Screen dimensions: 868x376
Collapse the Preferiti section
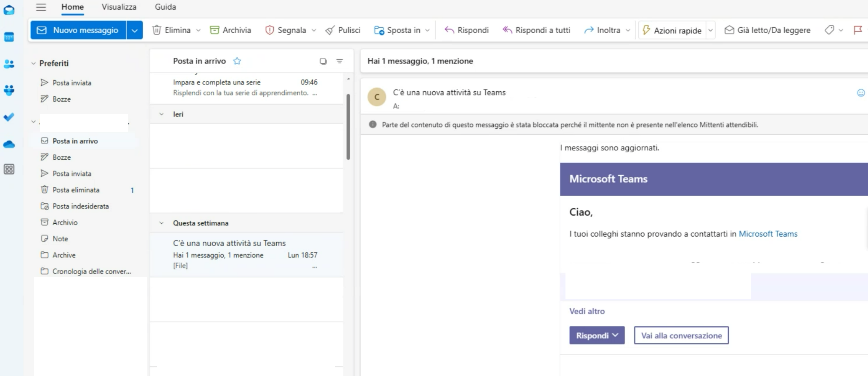[x=33, y=63]
